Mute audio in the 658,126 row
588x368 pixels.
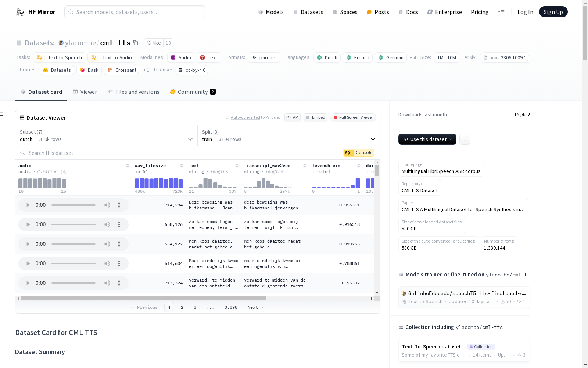(x=107, y=224)
